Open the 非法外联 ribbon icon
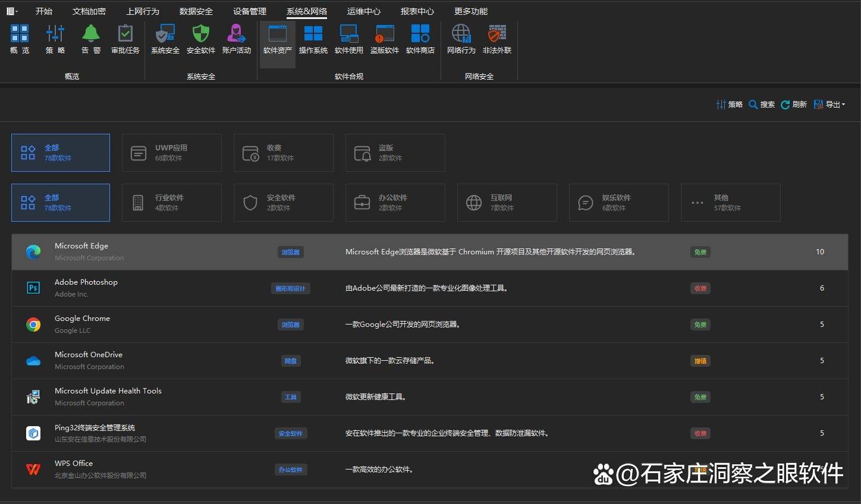 (497, 39)
